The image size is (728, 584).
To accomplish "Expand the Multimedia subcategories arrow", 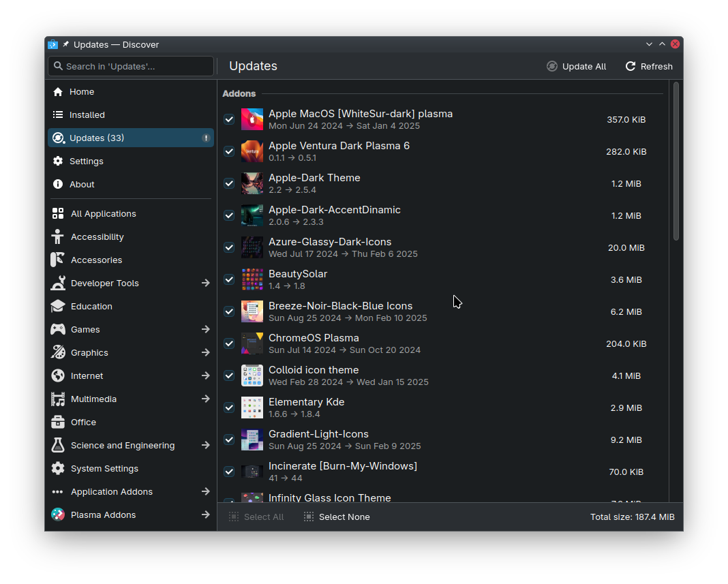I will 206,399.
